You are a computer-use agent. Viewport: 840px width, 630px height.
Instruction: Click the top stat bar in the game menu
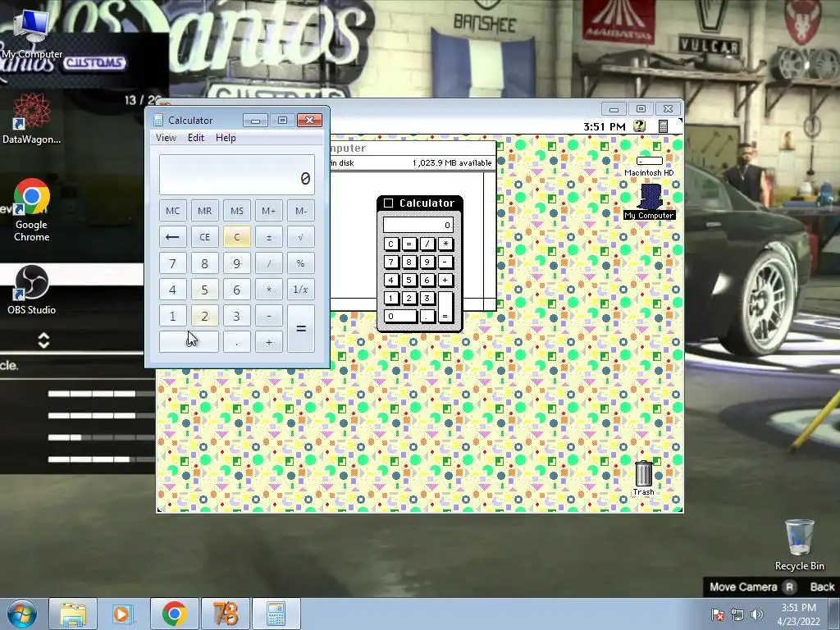coord(101,394)
